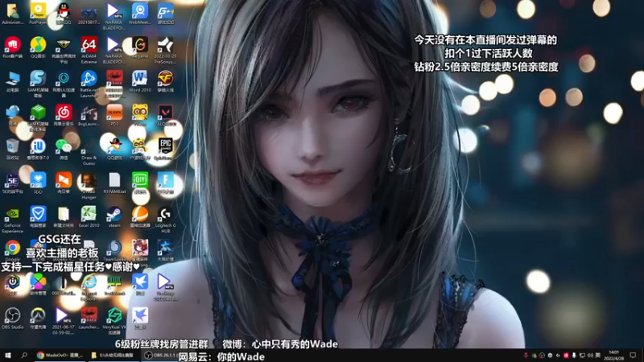Open the WebMeeting desktop shortcut

139,14
